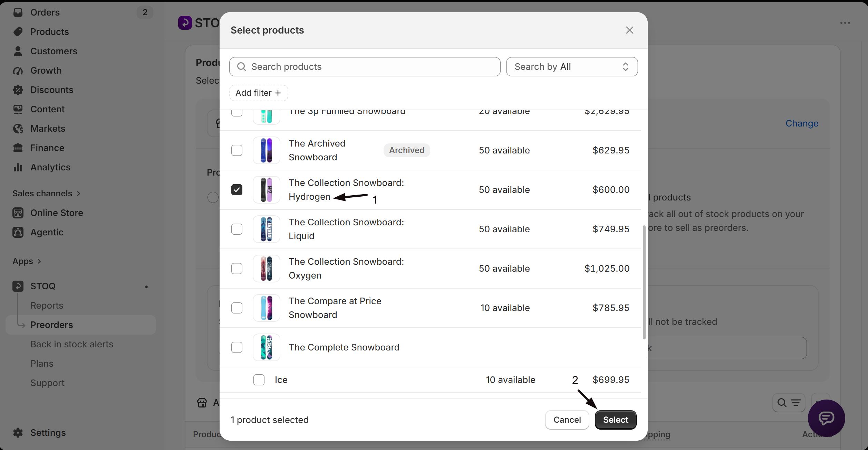Viewport: 868px width, 450px height.
Task: Click the Finance bank icon
Action: (18, 148)
